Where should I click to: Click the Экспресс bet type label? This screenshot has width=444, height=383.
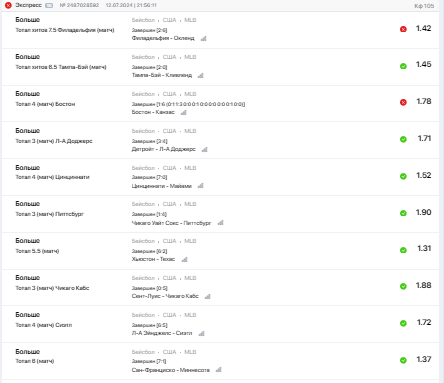tap(28, 5)
